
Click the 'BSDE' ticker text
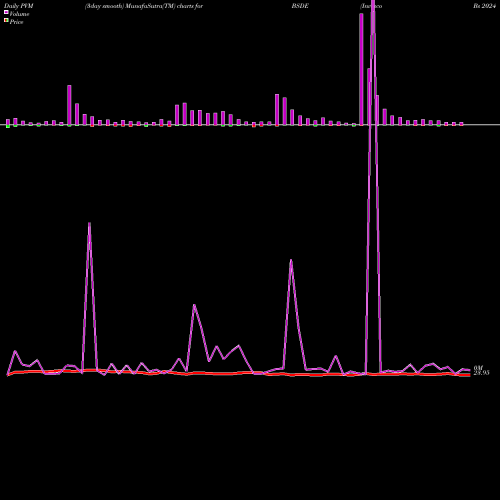pos(300,6)
